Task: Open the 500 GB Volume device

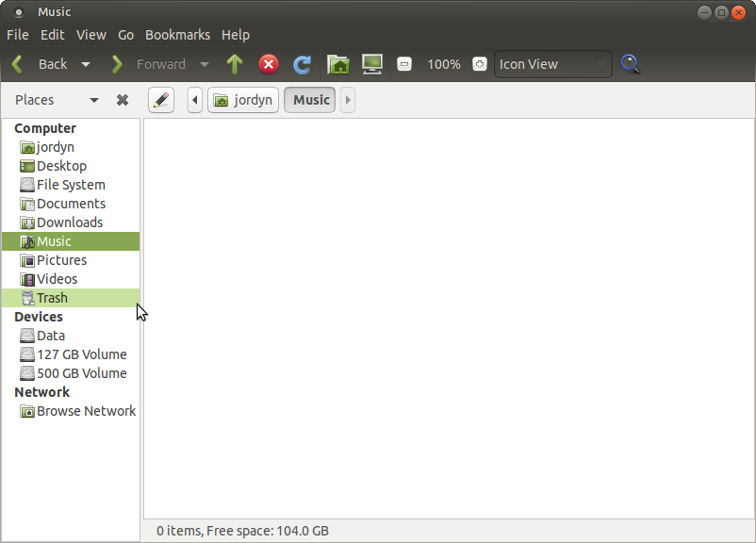Action: (81, 373)
